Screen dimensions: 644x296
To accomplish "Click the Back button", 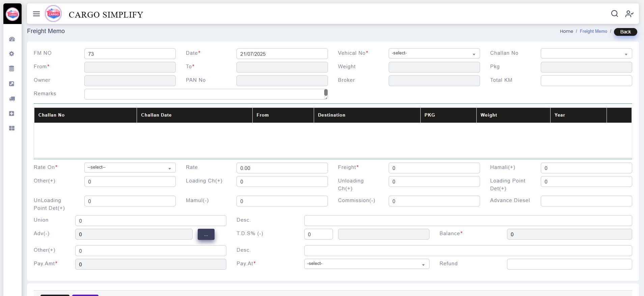I will (x=625, y=32).
